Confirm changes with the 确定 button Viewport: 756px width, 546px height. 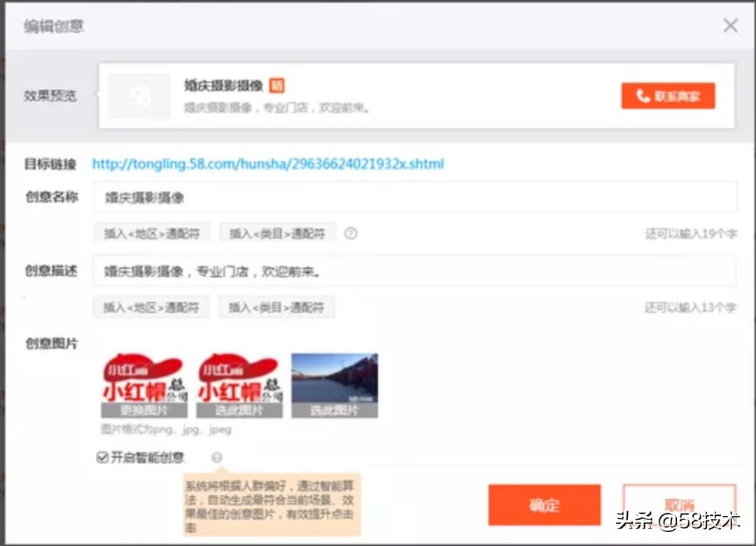(x=544, y=505)
